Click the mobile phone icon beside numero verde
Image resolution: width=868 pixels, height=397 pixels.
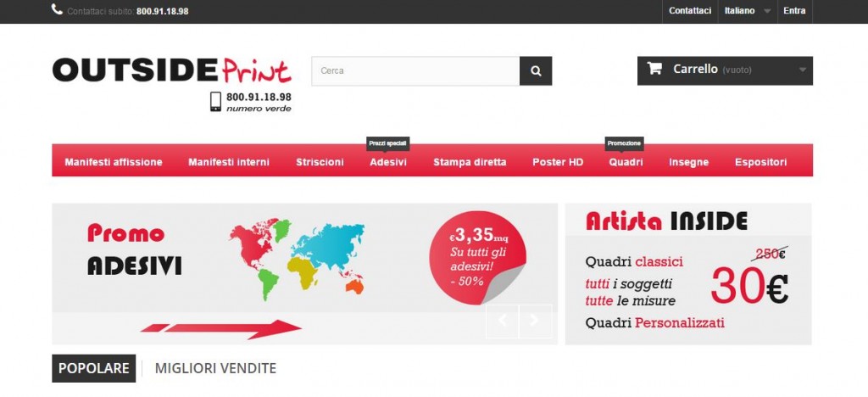[215, 102]
